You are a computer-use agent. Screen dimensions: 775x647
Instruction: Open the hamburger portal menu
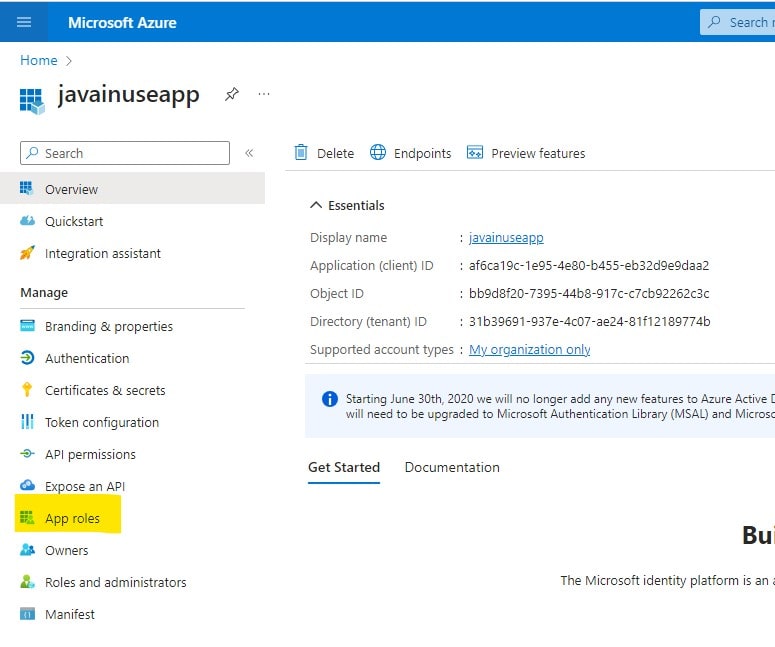(x=24, y=22)
